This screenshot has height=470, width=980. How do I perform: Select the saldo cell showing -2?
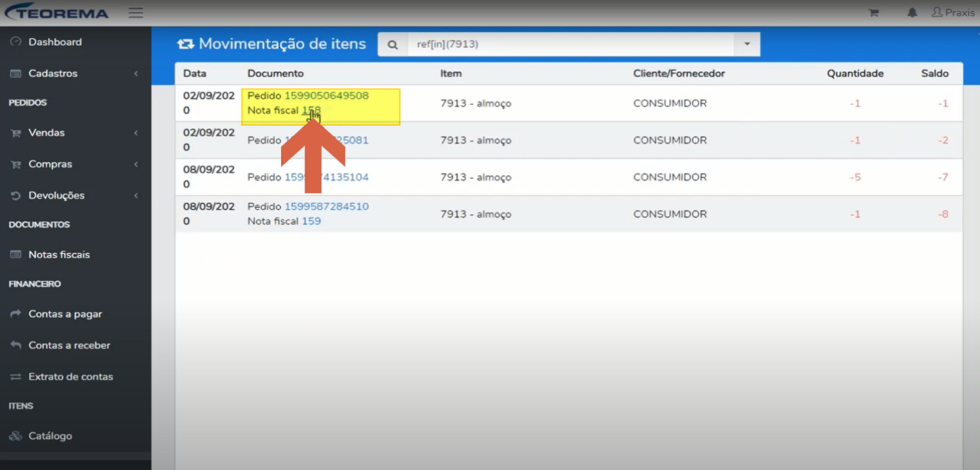pyautogui.click(x=943, y=141)
